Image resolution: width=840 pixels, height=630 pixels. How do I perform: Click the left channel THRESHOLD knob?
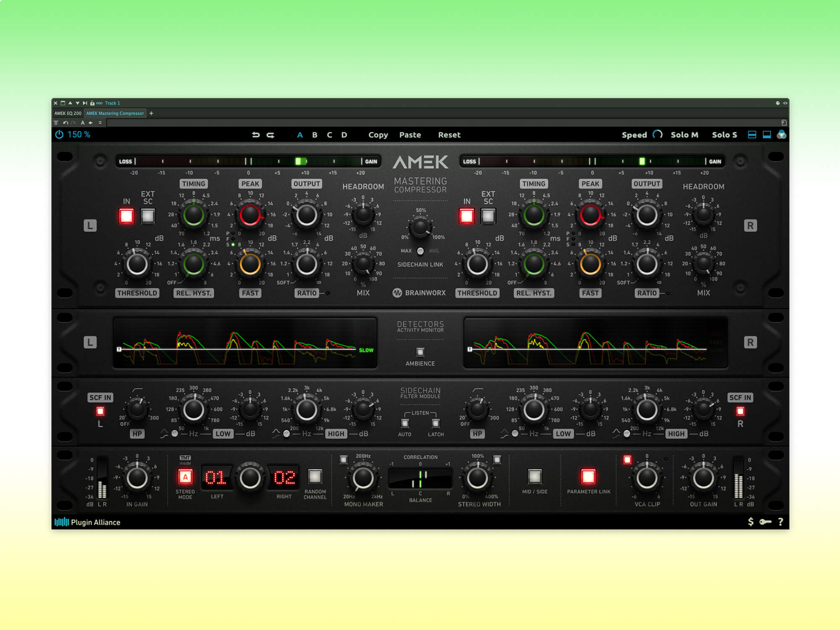coord(137,264)
